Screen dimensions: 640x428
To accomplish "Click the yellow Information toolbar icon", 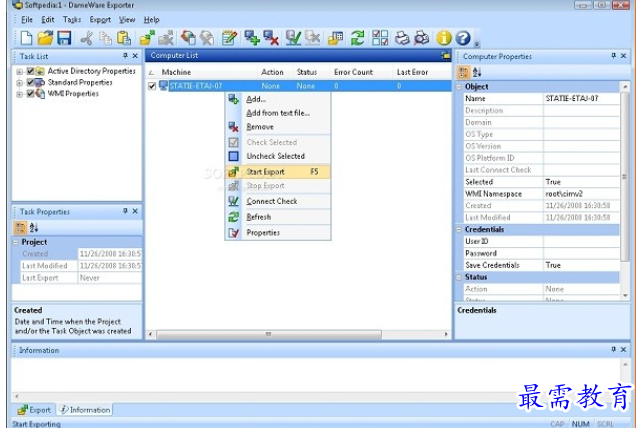I will 444,38.
